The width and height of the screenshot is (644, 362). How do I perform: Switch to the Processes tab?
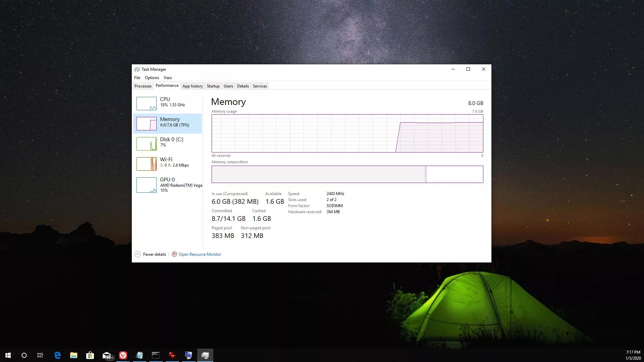pos(143,86)
